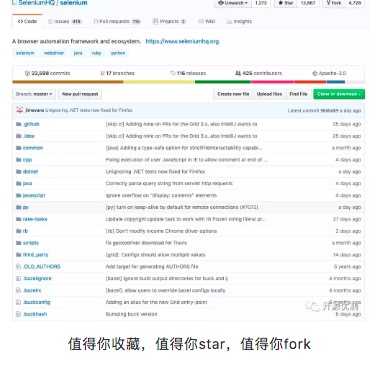View the 116 releases
The height and width of the screenshot is (370, 377).
point(188,73)
